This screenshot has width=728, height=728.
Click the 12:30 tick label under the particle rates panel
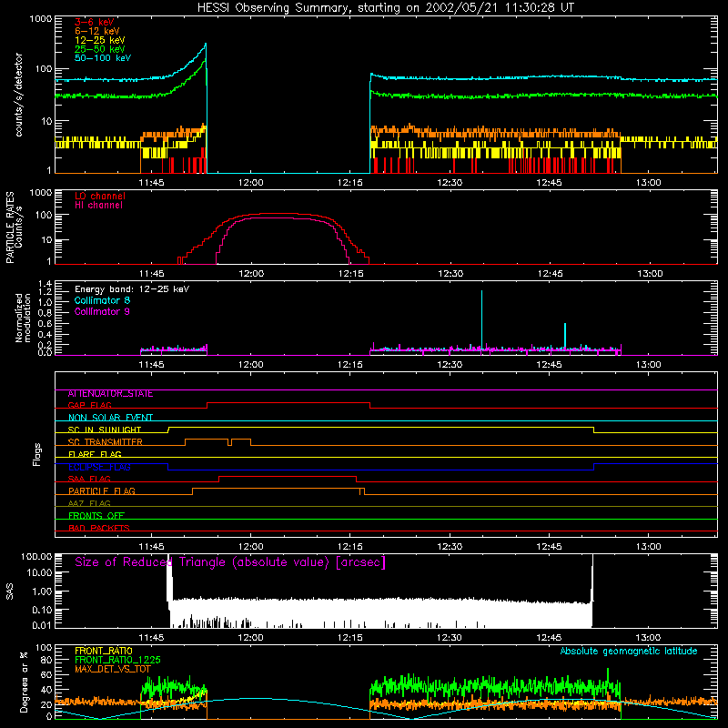450,274
